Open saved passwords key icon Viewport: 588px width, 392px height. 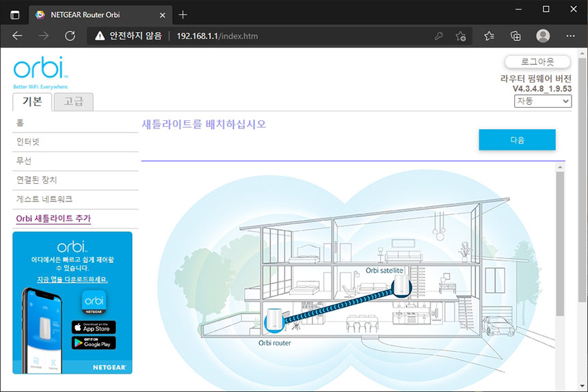[439, 36]
